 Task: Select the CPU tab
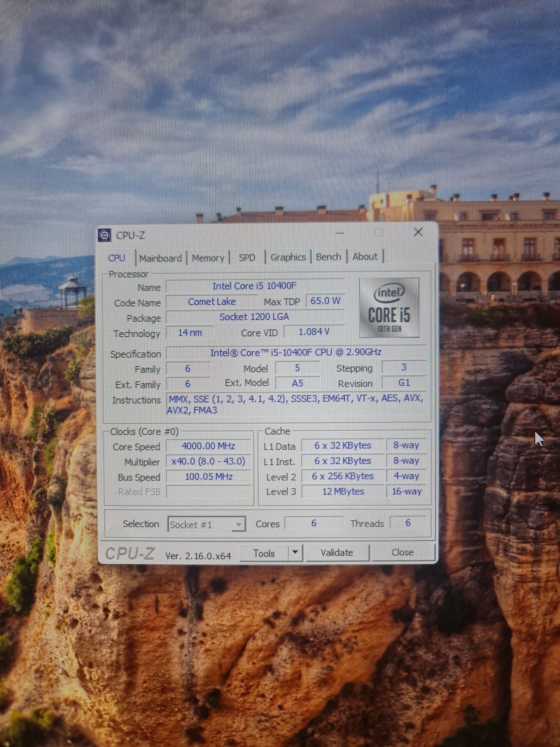coord(116,258)
